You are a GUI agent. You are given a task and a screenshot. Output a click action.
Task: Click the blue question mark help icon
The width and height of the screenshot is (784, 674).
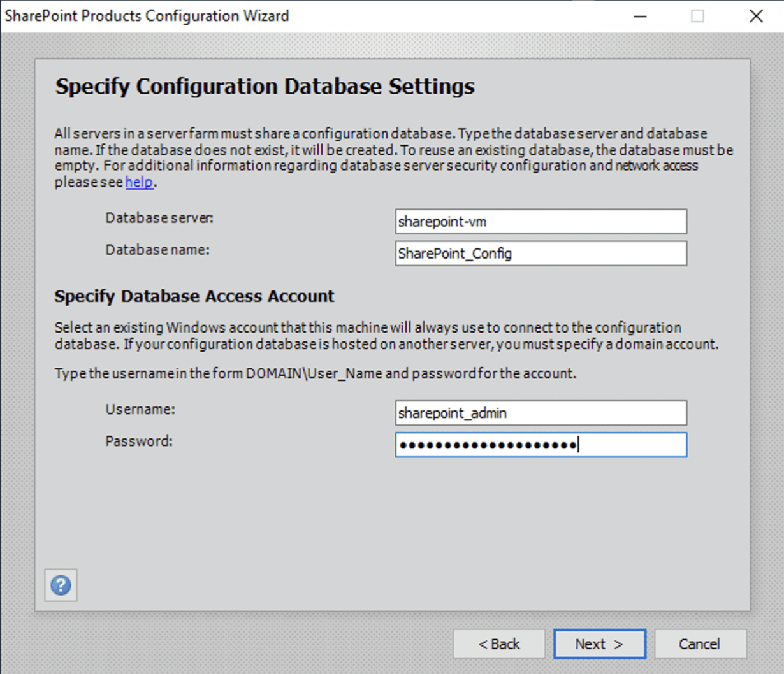61,585
